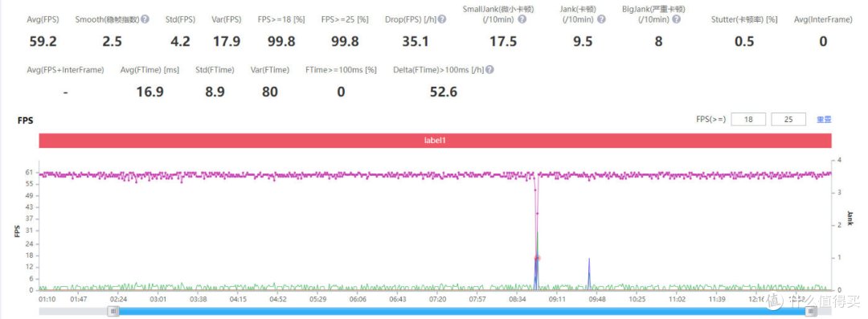Click the Stutter(卡顿率) [%] label
The width and height of the screenshot is (868, 319).
pyautogui.click(x=744, y=19)
